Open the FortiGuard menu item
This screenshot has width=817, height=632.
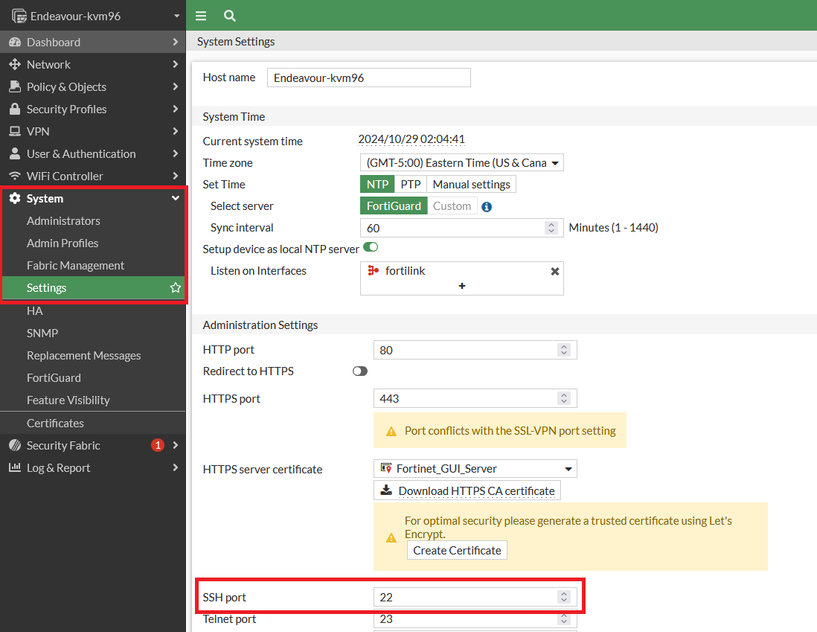coord(54,378)
